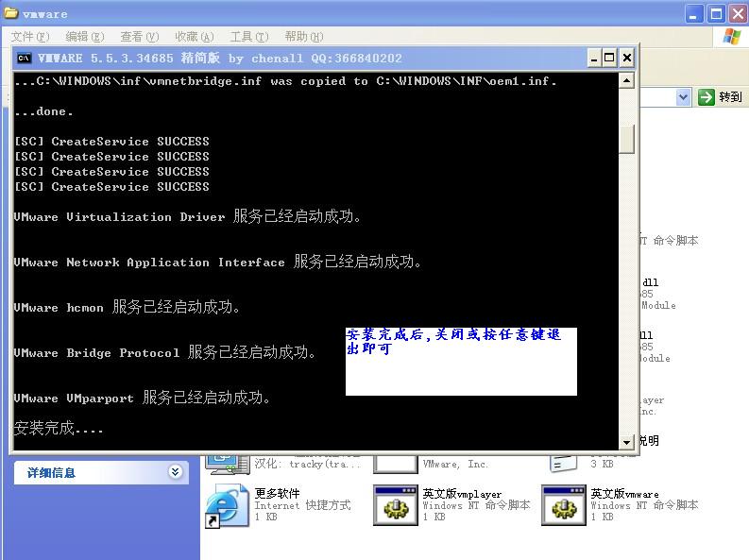This screenshot has height=560, width=749.
Task: Click the console scrollbar down arrow
Action: click(625, 441)
